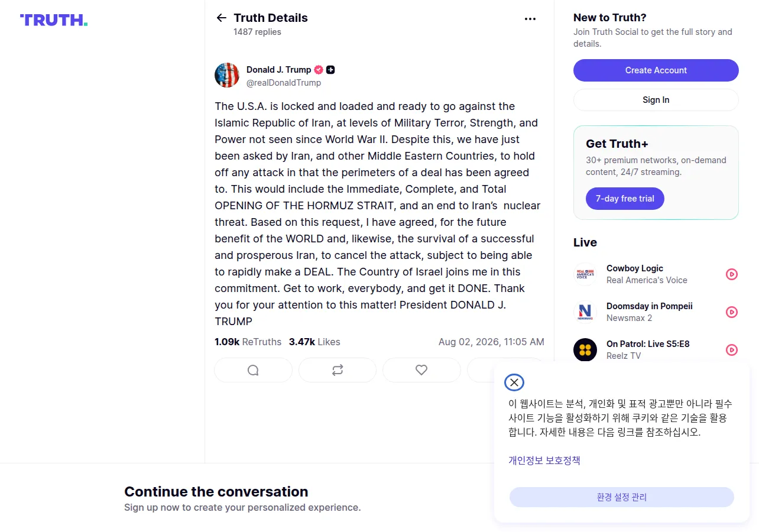Viewport: 759px width, 532px height.
Task: Close the cookie consent popup
Action: (x=514, y=382)
